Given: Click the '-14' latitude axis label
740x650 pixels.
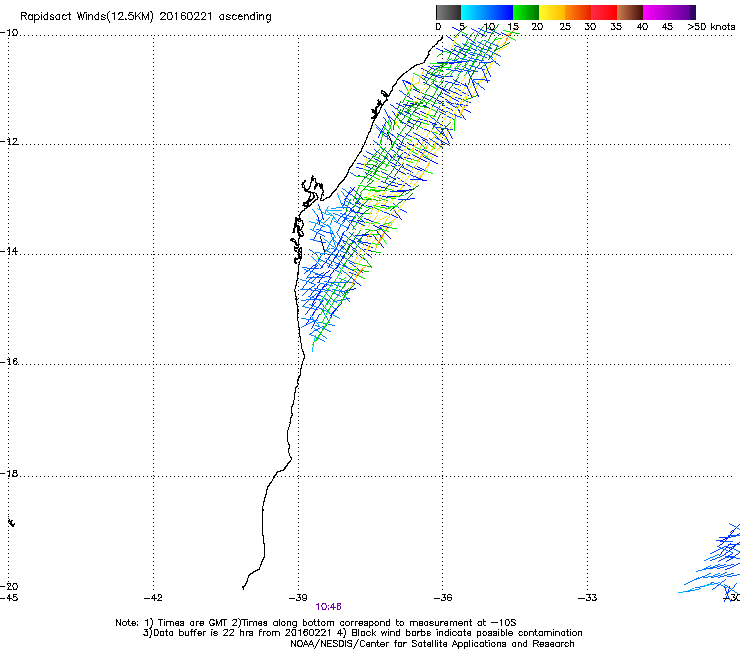Looking at the screenshot, I should tap(9, 251).
